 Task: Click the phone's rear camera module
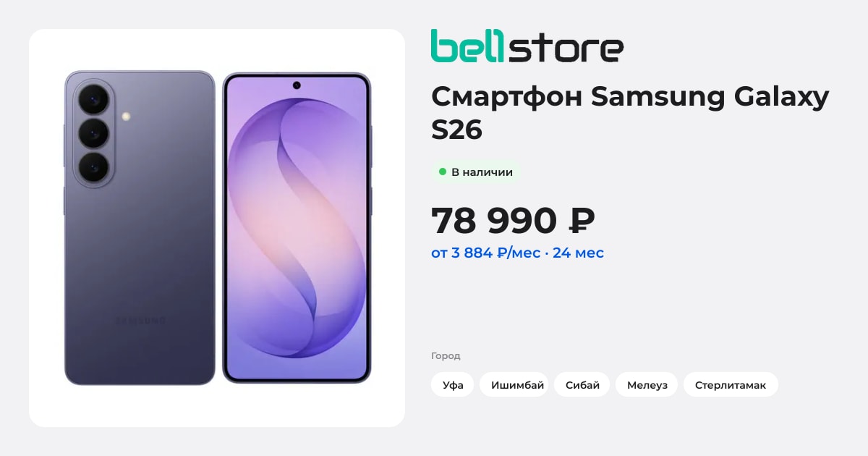coord(93,133)
